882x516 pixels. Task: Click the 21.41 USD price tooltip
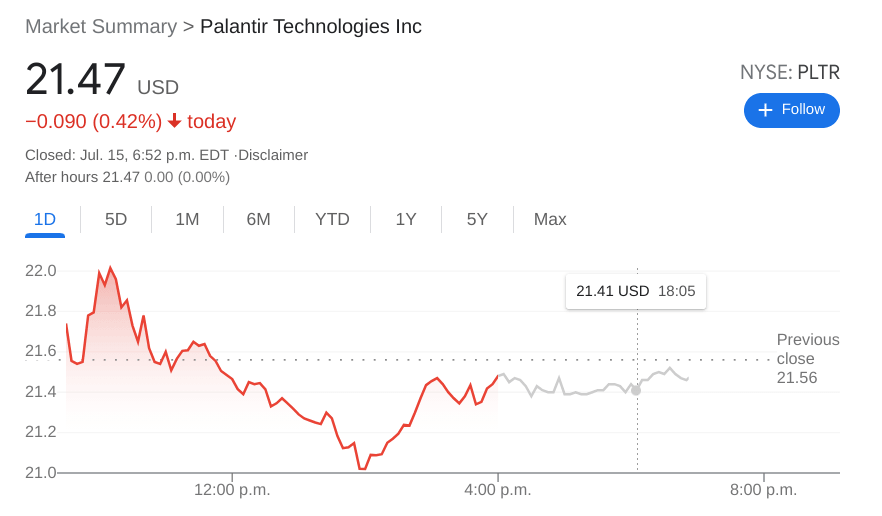coord(635,292)
